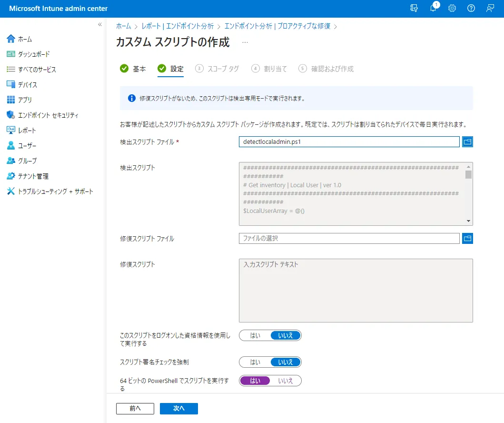This screenshot has width=504, height=423.
Task: Open the ellipsis menu beside page title
Action: pyautogui.click(x=245, y=42)
